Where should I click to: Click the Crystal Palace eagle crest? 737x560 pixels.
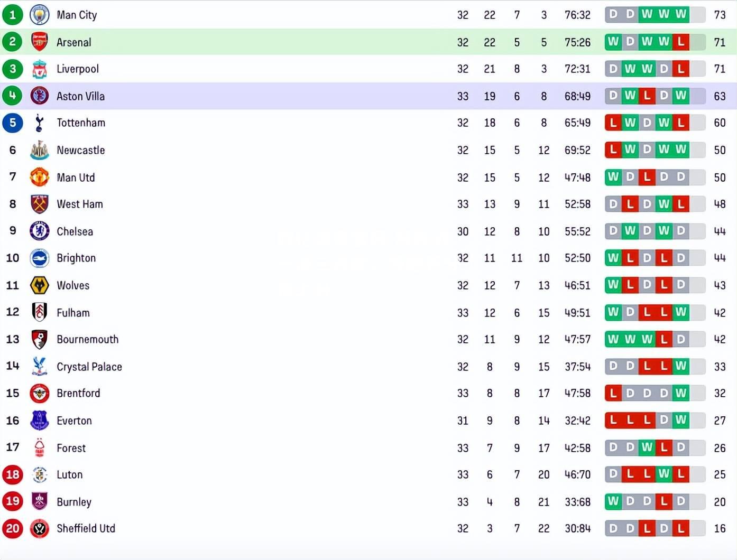tap(40, 366)
